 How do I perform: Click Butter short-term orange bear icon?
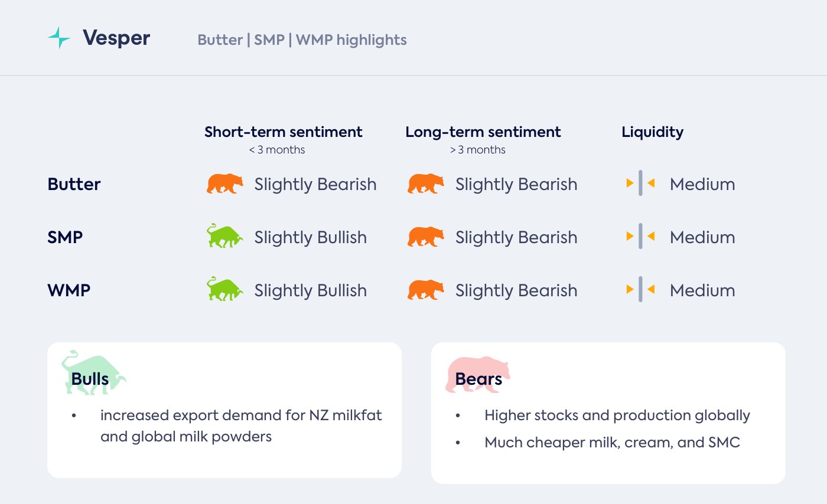click(224, 184)
